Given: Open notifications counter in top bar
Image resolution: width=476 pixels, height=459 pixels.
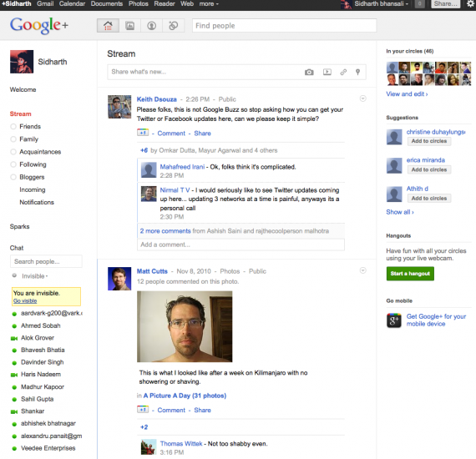Looking at the screenshot, I should pos(419,3).
